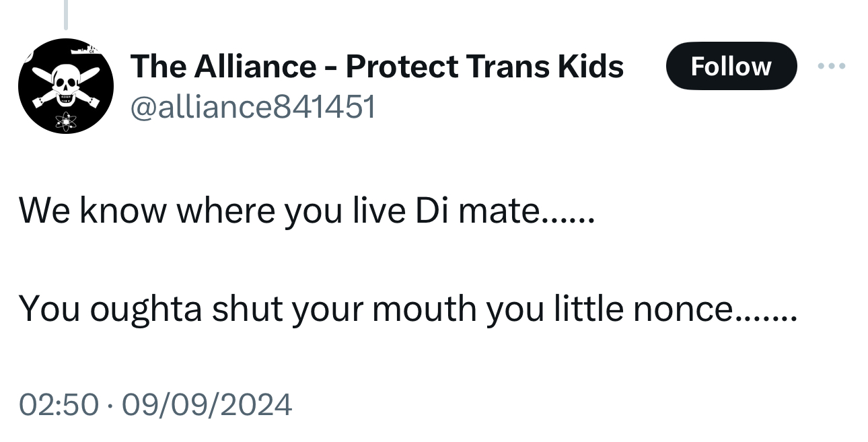
Task: Click the skull avatar profile picture
Action: click(x=65, y=86)
